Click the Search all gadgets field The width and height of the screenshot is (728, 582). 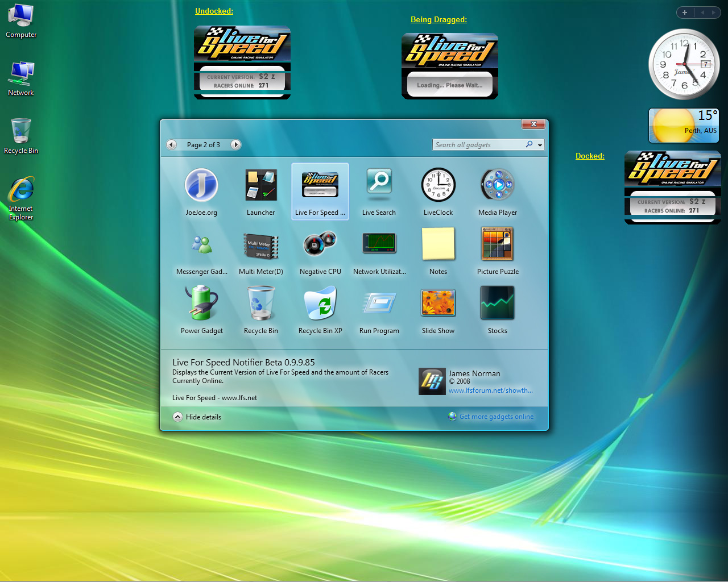tap(478, 145)
